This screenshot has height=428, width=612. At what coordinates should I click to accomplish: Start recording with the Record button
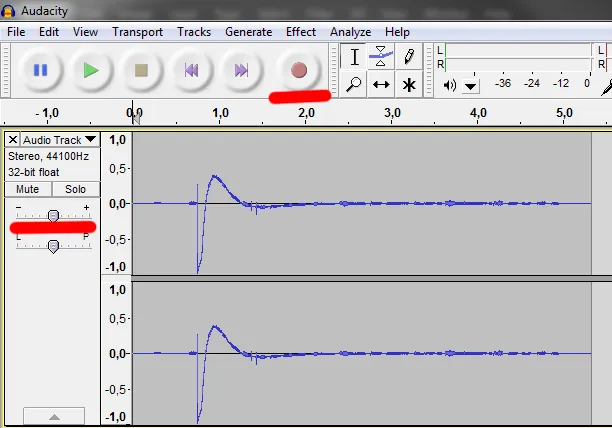coord(298,70)
